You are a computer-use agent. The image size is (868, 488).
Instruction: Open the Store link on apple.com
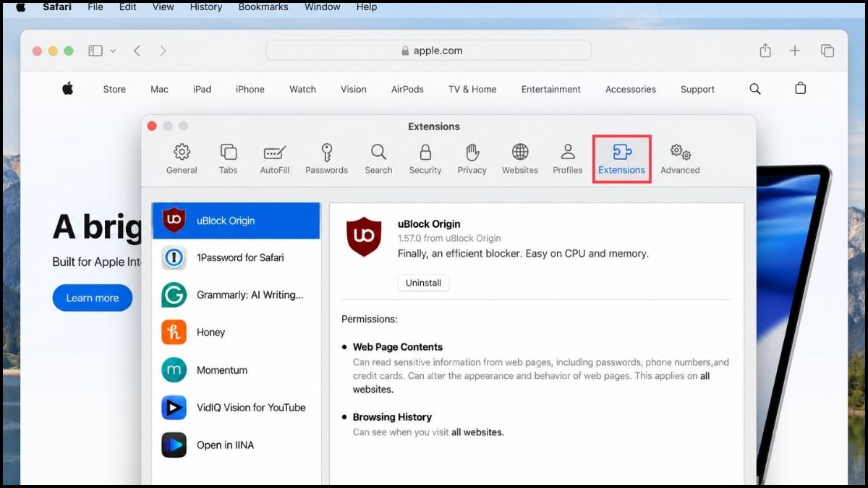coord(114,90)
